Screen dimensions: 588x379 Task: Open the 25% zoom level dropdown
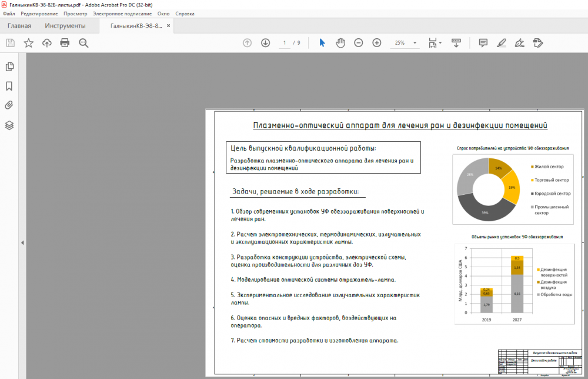tap(415, 43)
